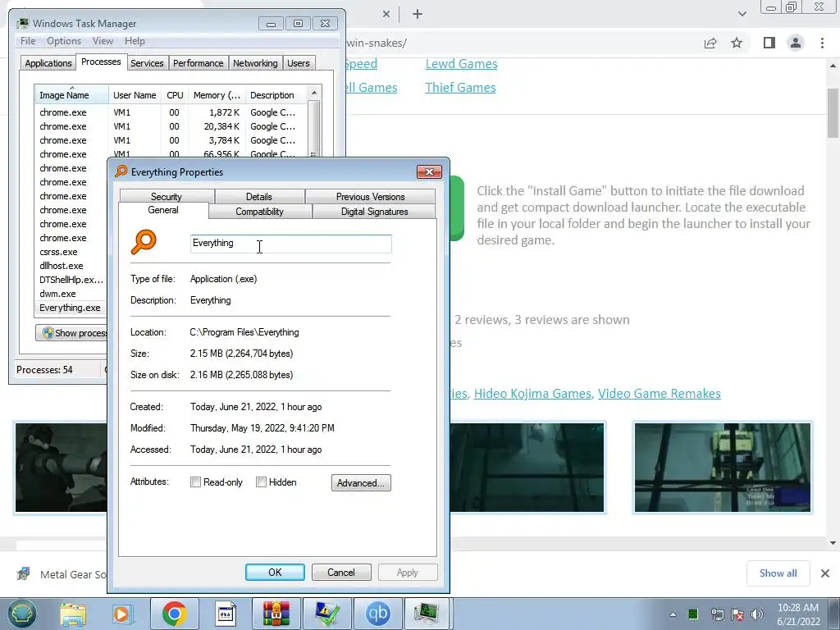This screenshot has width=840, height=630.
Task: Open the Hideo Kojima Games link
Action: click(532, 393)
